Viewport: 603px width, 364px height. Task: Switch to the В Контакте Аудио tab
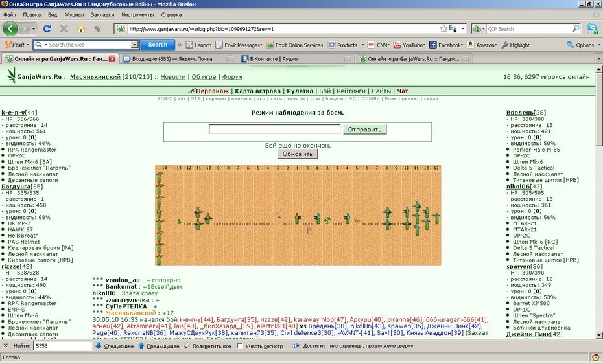pos(296,59)
